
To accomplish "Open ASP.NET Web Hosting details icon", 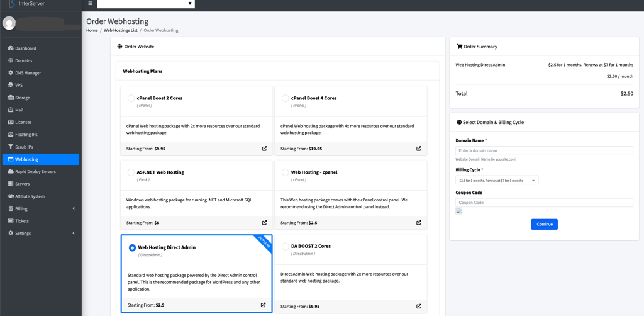I will click(x=265, y=223).
